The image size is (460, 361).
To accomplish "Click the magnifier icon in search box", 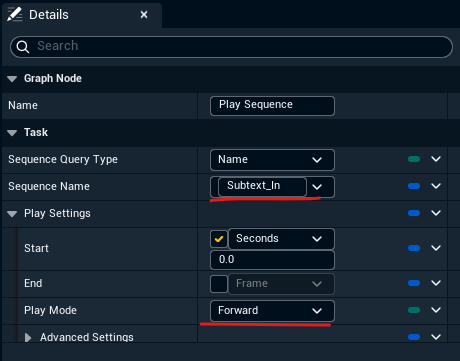I will 23,47.
